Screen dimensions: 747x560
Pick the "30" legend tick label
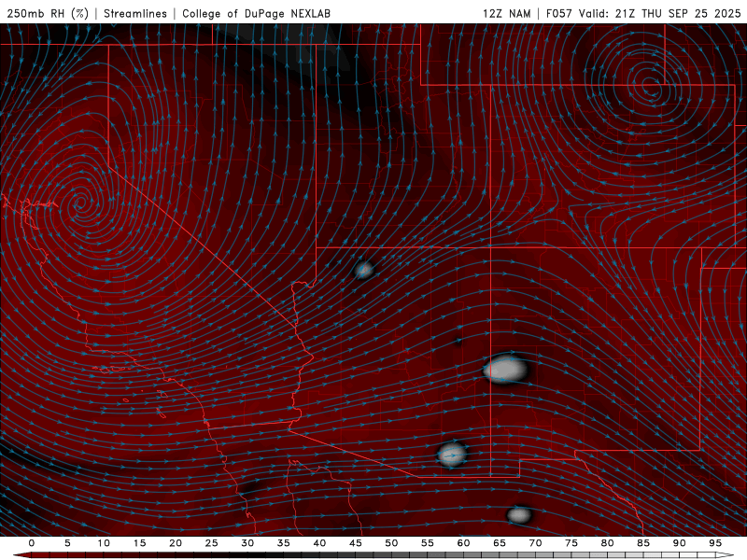coord(247,543)
